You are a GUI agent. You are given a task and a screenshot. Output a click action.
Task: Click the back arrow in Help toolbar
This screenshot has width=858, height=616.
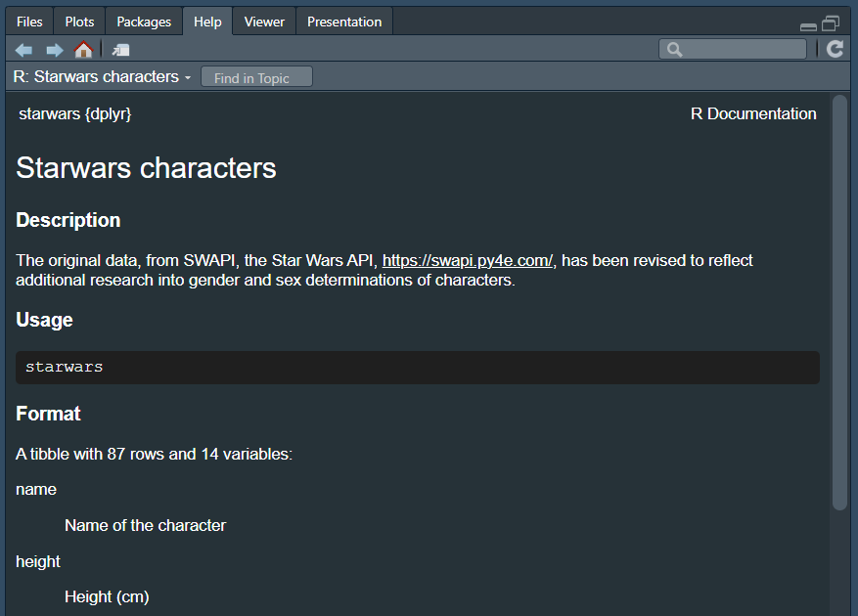click(x=24, y=50)
